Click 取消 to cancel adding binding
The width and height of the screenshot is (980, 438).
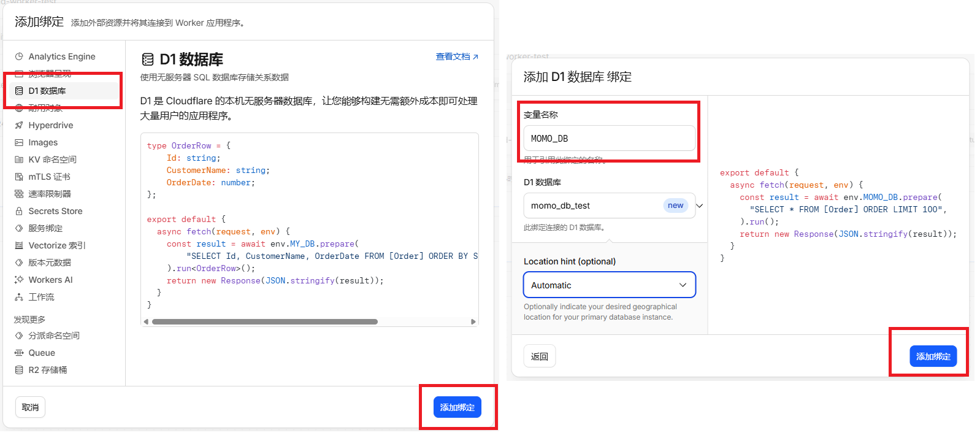[x=30, y=407]
